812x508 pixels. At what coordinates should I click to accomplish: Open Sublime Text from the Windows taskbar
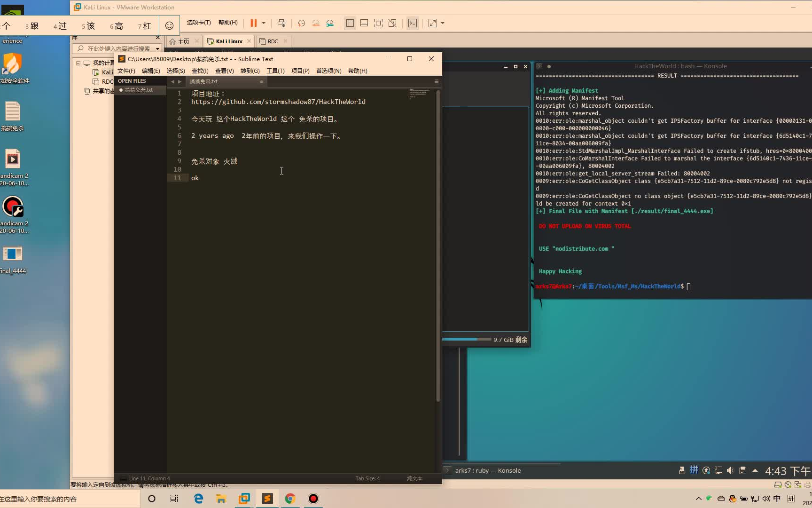267,499
